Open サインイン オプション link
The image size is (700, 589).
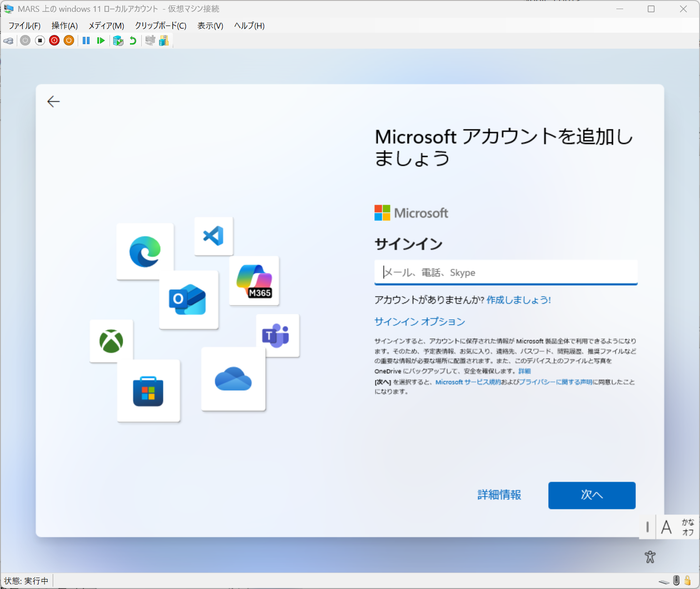coord(420,322)
